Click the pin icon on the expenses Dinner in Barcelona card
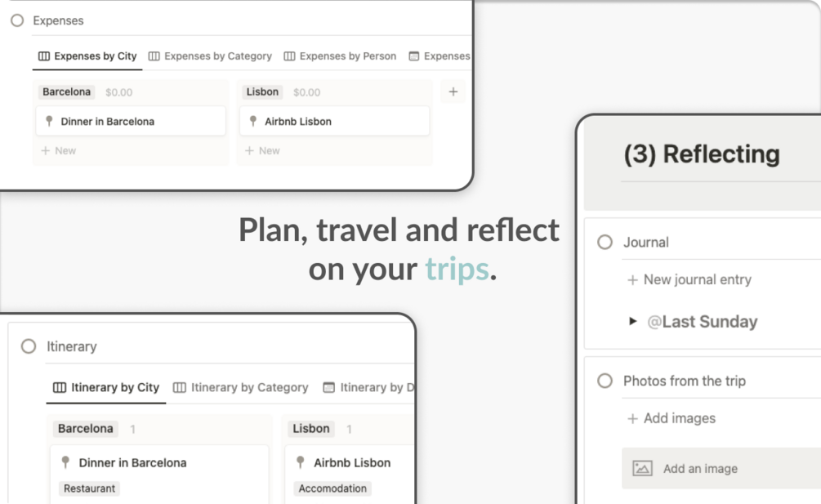The image size is (821, 504). click(x=49, y=122)
